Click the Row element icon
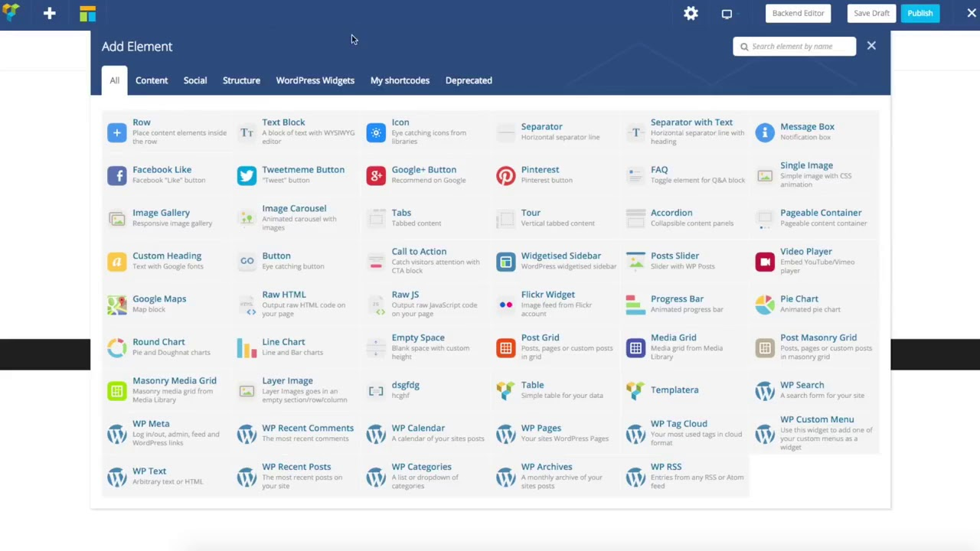This screenshot has width=980, height=551. (116, 132)
